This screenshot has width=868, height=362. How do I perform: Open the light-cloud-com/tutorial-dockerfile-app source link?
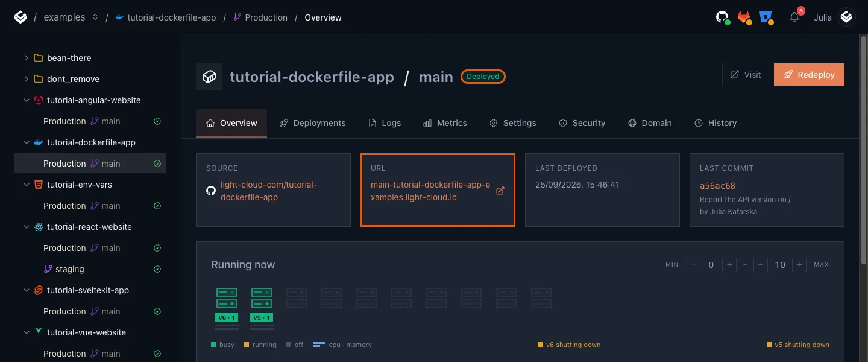tap(269, 191)
